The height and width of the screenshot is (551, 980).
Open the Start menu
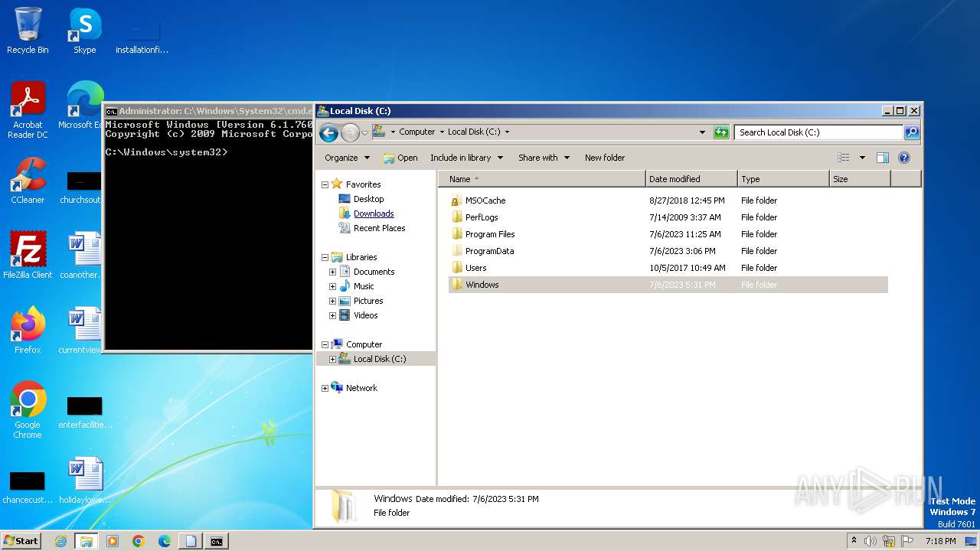[x=21, y=541]
